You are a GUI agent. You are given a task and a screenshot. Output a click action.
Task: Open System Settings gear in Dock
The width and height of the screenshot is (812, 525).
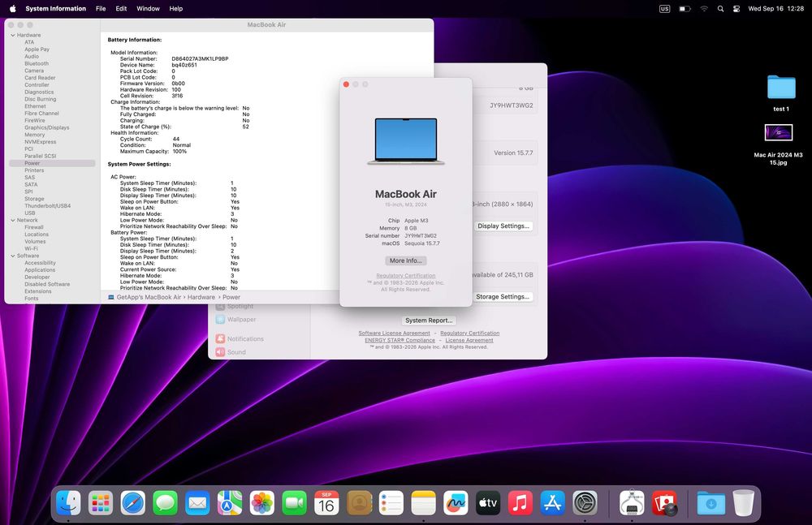coord(585,502)
